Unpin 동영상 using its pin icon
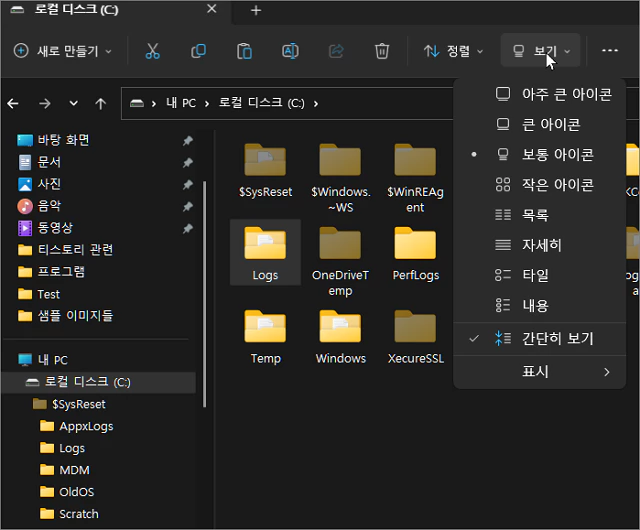 187,229
